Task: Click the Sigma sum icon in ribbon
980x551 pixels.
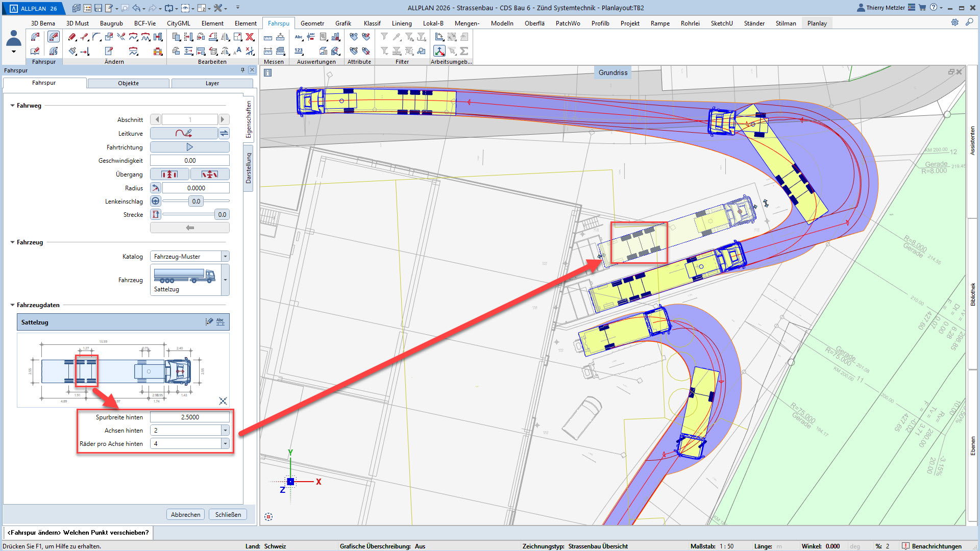Action: point(464,51)
